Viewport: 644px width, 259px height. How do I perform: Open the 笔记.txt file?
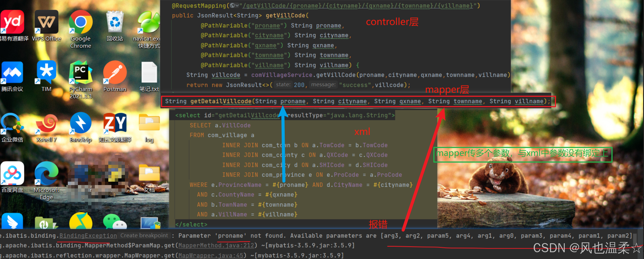[x=149, y=72]
